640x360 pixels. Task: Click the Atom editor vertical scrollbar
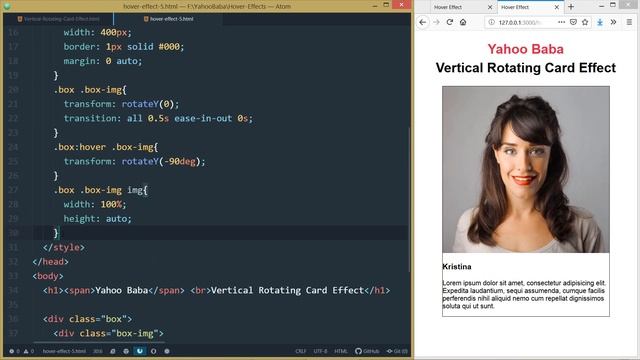point(409,200)
